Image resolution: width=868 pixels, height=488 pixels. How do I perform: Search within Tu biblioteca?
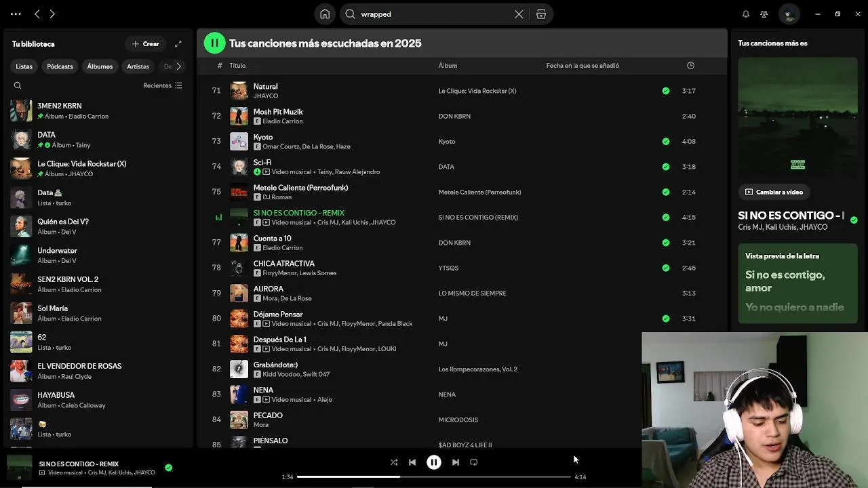[x=18, y=85]
